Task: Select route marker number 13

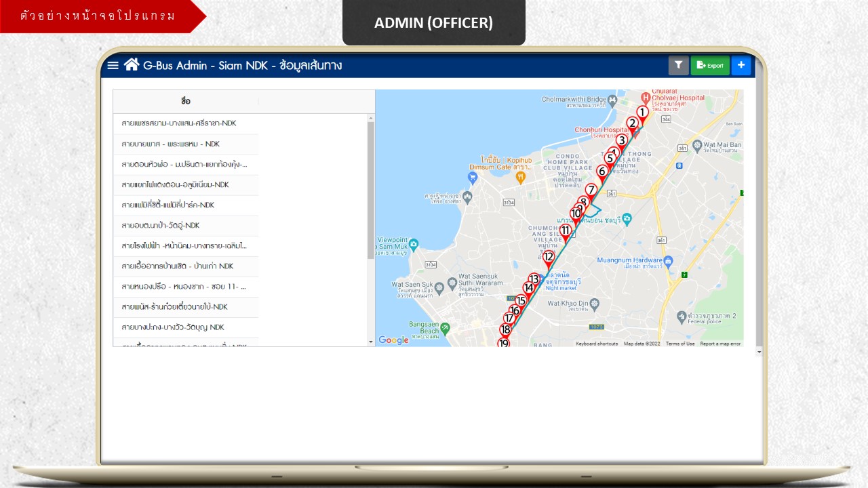Action: pyautogui.click(x=534, y=281)
